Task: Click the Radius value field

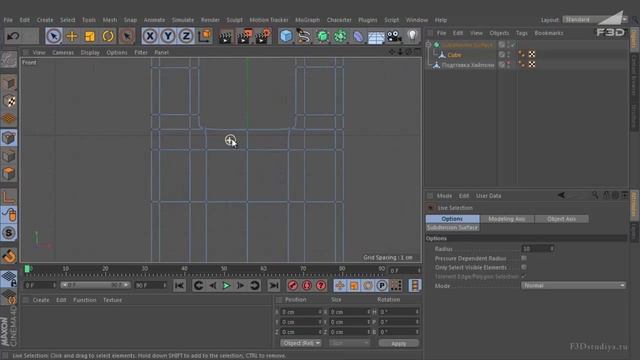Action: pos(537,249)
